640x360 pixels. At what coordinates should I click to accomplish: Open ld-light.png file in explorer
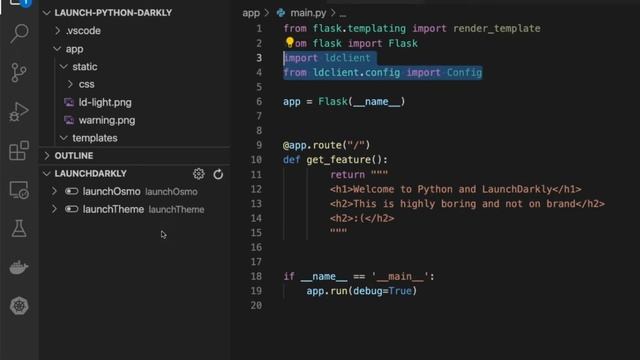tap(105, 102)
